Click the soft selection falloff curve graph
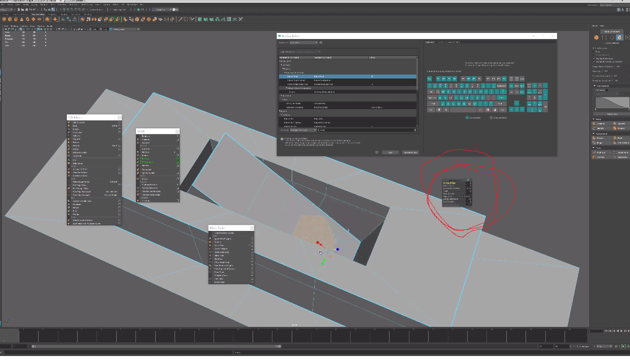Viewport: 630px width, 364px height. (612, 100)
